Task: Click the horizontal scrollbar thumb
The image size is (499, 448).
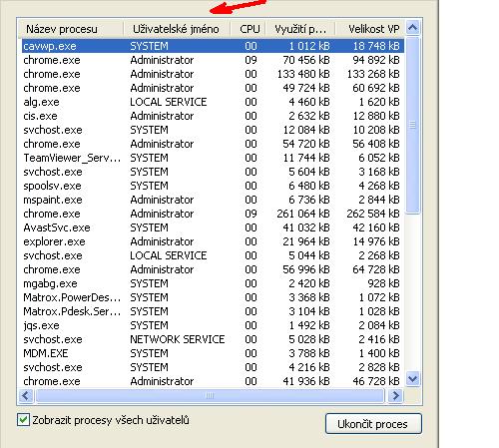Action: pyautogui.click(x=210, y=396)
